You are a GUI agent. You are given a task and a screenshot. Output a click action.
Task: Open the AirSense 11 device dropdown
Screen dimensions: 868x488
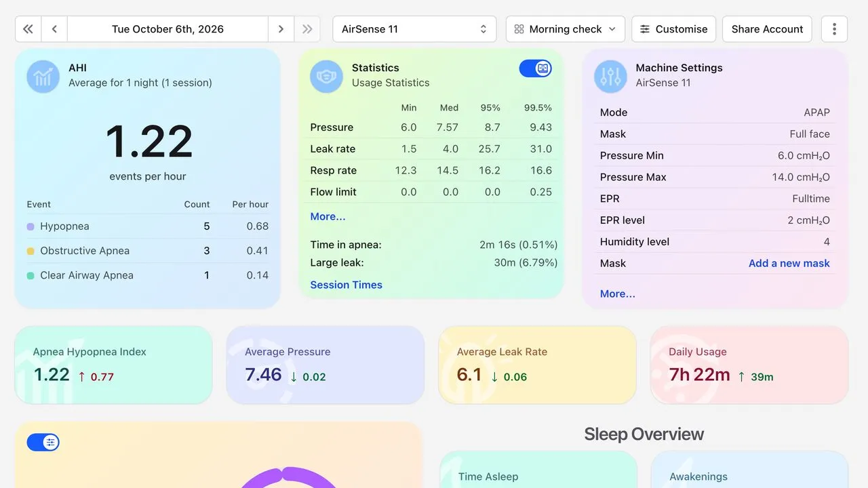pyautogui.click(x=416, y=29)
